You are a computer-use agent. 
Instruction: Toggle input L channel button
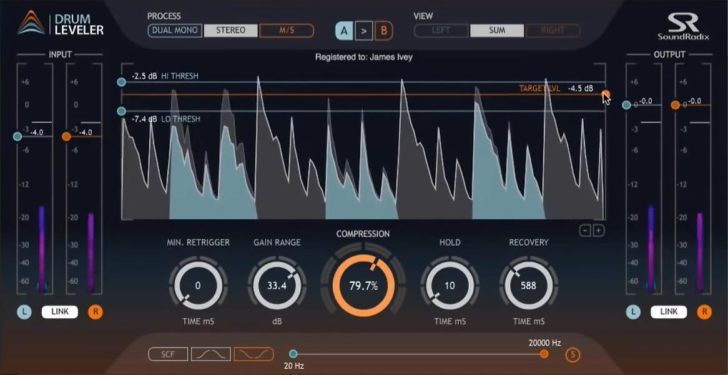tap(24, 312)
